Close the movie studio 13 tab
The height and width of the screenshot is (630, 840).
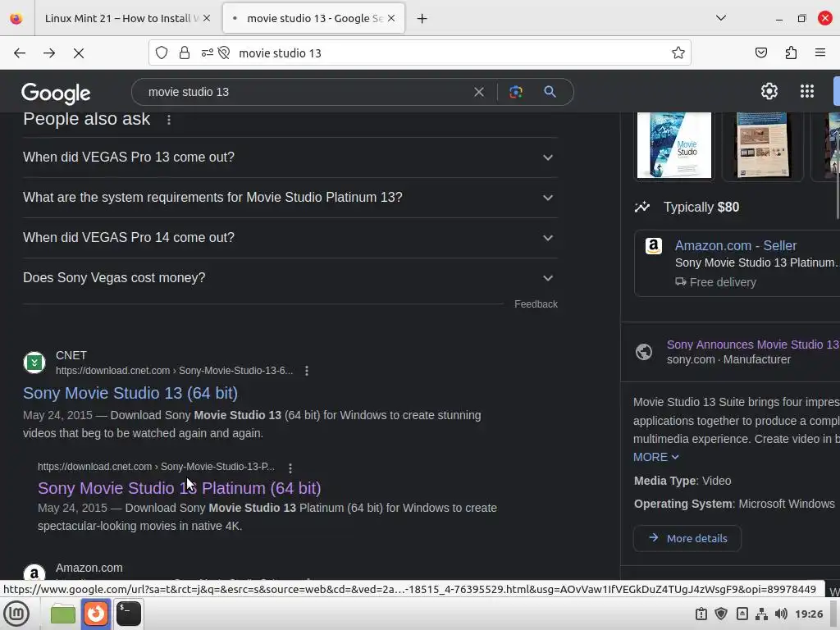391,18
